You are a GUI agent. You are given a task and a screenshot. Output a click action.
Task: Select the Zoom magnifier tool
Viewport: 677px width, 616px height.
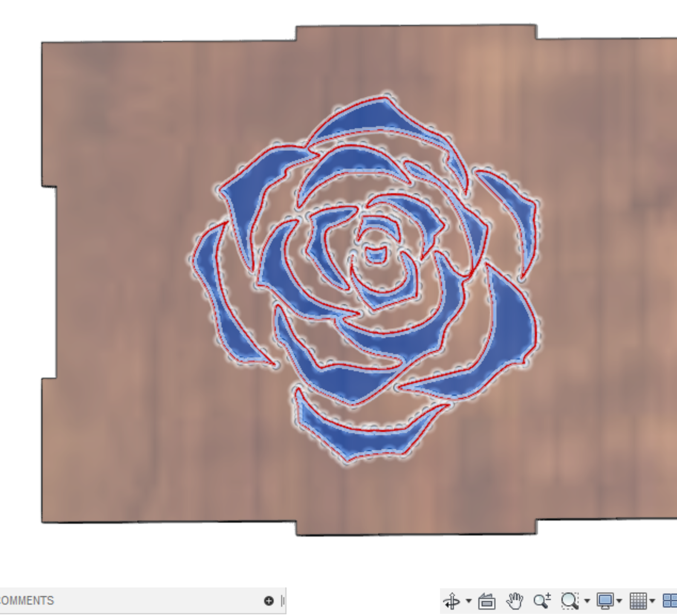point(542,601)
